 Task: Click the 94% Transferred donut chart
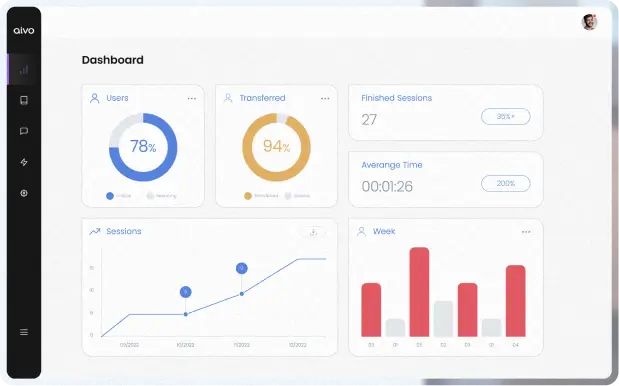276,147
